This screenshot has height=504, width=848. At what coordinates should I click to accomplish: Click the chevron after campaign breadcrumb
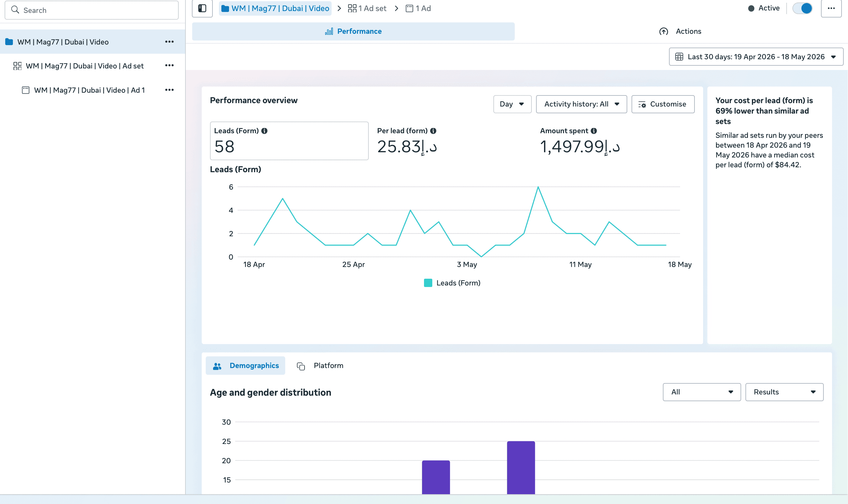click(339, 8)
